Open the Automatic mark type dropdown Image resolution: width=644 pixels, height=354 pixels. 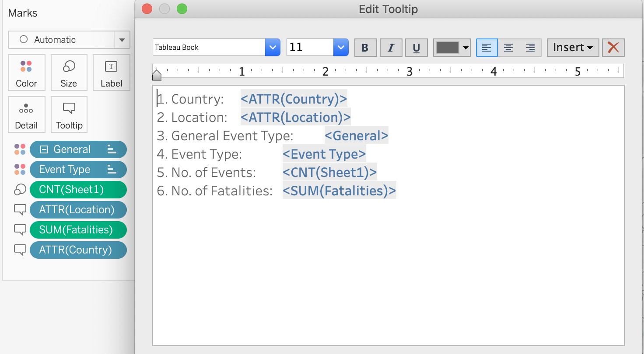click(122, 40)
